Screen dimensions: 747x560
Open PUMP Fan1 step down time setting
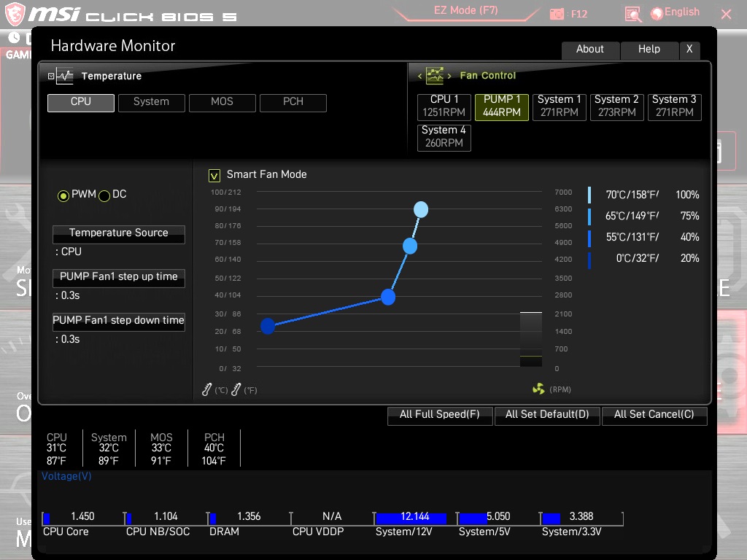[x=119, y=322]
